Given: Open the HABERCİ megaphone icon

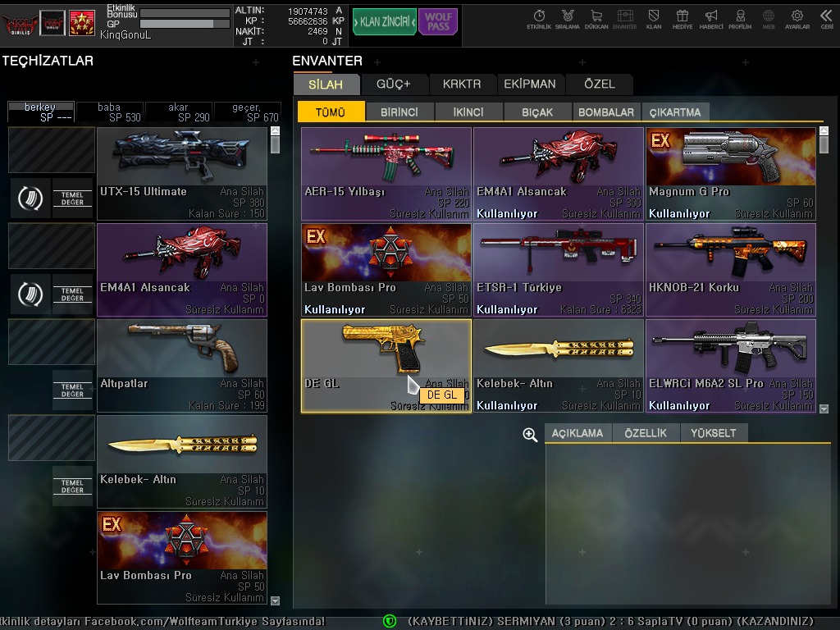Looking at the screenshot, I should [711, 20].
